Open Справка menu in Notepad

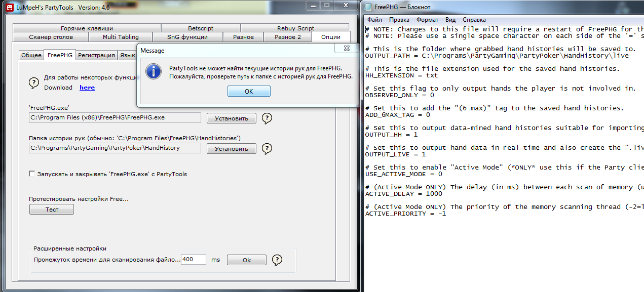click(x=474, y=20)
